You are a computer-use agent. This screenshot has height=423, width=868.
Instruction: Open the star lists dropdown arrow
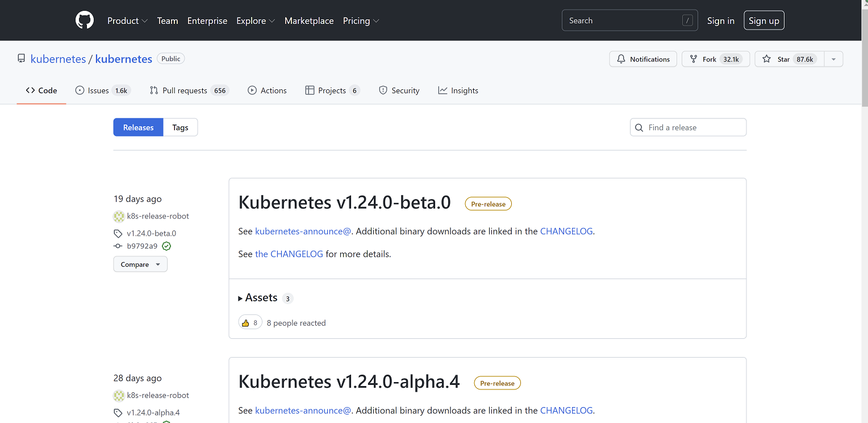point(833,59)
